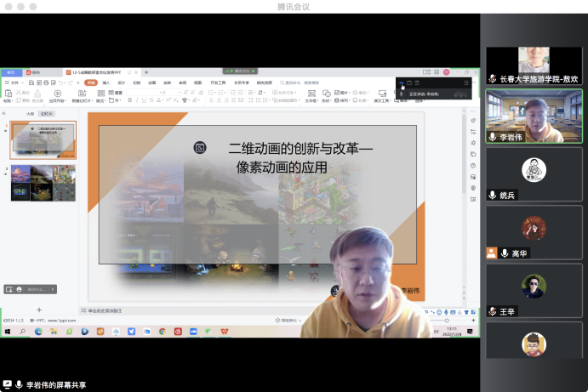Image resolution: width=588 pixels, height=392 pixels.
Task: Toggle Strikethrough formatting
Action: click(x=151, y=100)
